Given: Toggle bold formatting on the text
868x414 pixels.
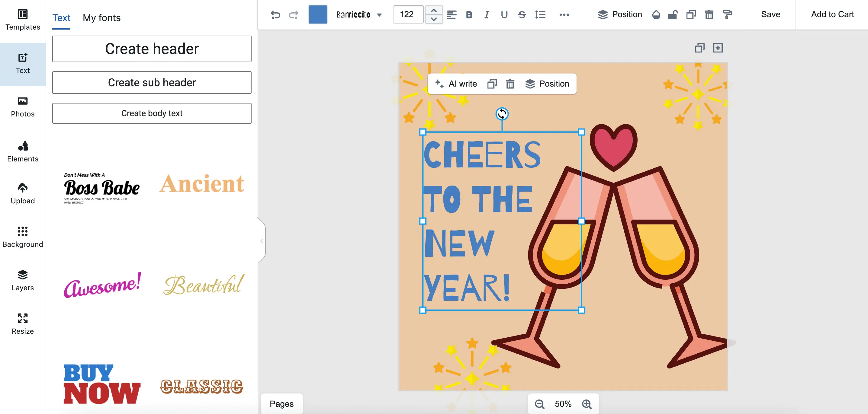Looking at the screenshot, I should pyautogui.click(x=469, y=14).
